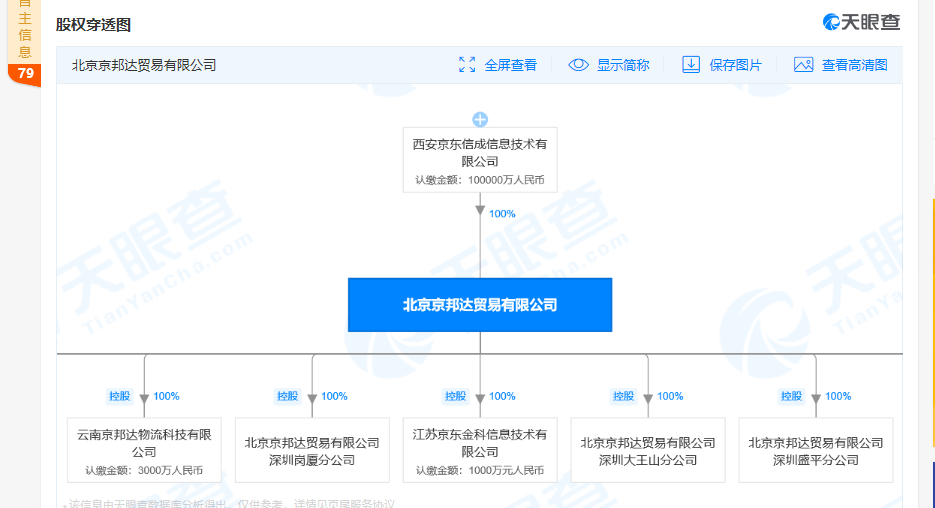Open the 深圳岗厦分公司 branch node

point(312,451)
